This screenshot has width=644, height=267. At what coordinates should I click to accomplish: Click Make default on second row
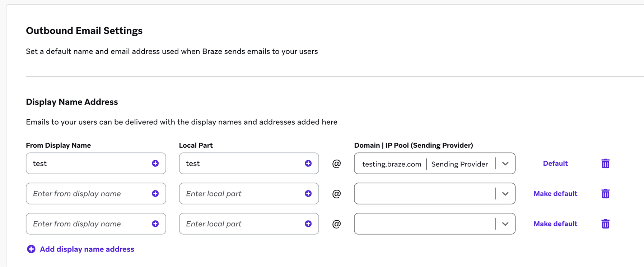[x=555, y=194]
